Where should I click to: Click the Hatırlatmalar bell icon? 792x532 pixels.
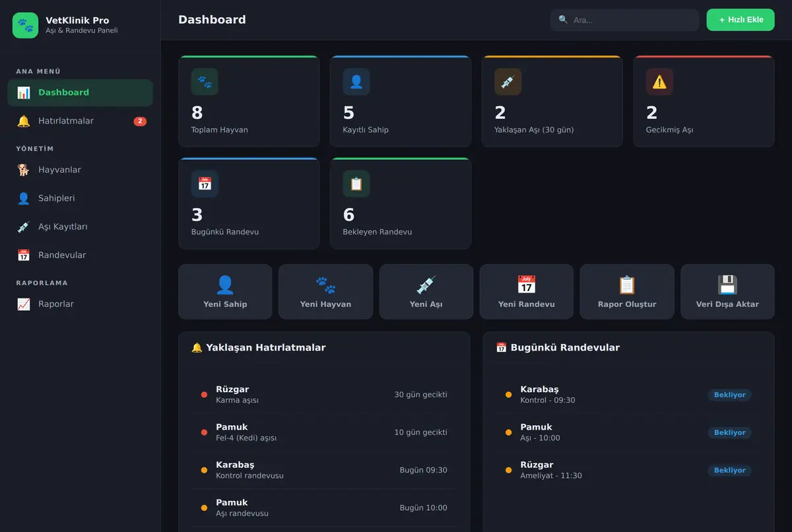[24, 121]
